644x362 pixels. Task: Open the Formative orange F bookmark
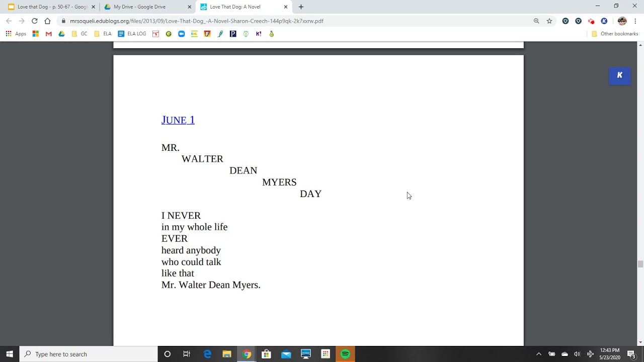pyautogui.click(x=207, y=34)
